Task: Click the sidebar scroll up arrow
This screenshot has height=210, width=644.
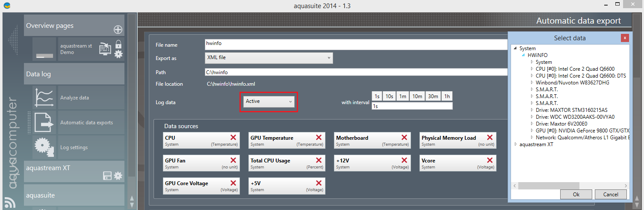Action: (132, 198)
